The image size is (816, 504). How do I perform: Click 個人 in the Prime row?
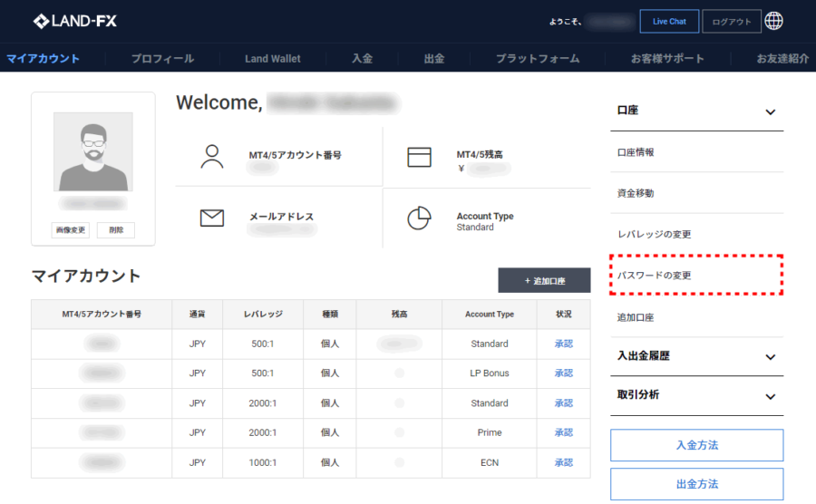click(x=330, y=432)
